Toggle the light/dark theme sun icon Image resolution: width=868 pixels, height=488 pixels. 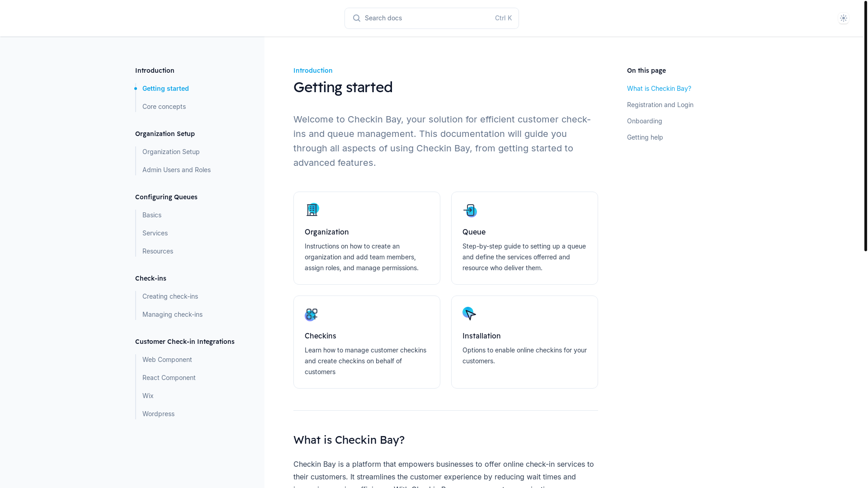(x=844, y=18)
